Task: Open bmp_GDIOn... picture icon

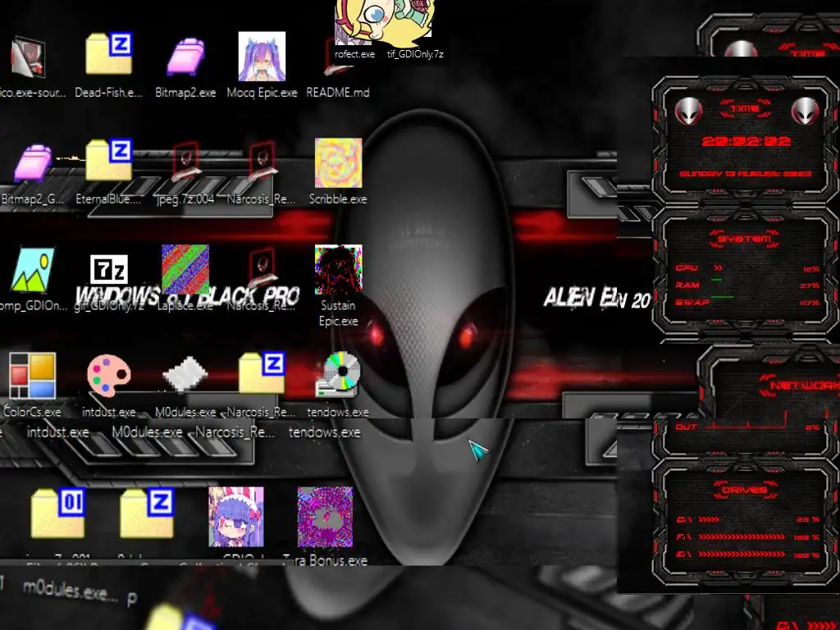Action: (33, 269)
